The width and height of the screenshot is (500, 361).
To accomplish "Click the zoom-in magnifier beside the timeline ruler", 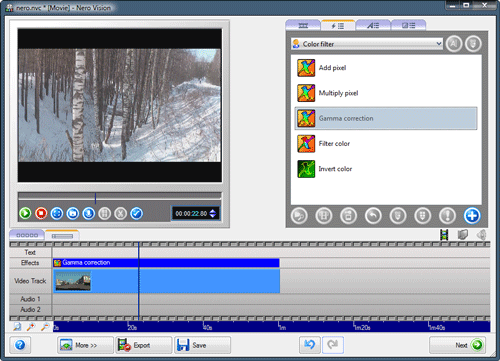I will click(x=31, y=327).
